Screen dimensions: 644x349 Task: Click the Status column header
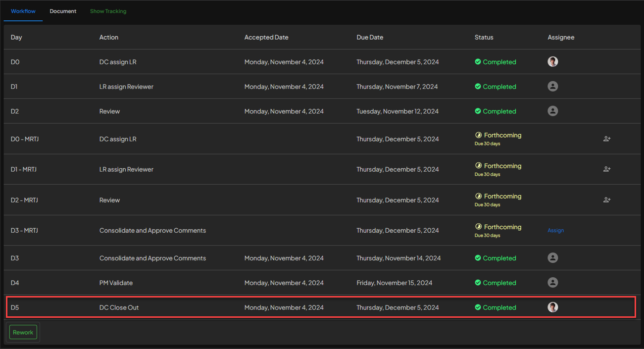484,37
